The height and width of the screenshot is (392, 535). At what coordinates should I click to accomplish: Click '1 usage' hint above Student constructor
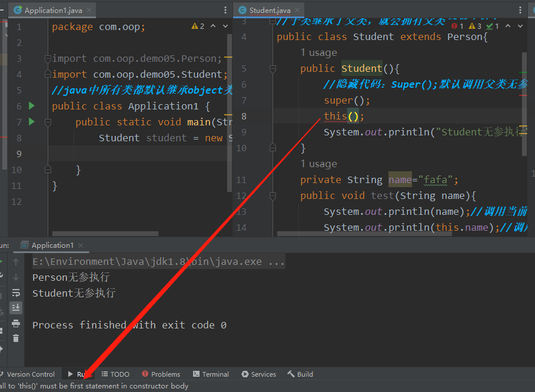pyautogui.click(x=318, y=52)
